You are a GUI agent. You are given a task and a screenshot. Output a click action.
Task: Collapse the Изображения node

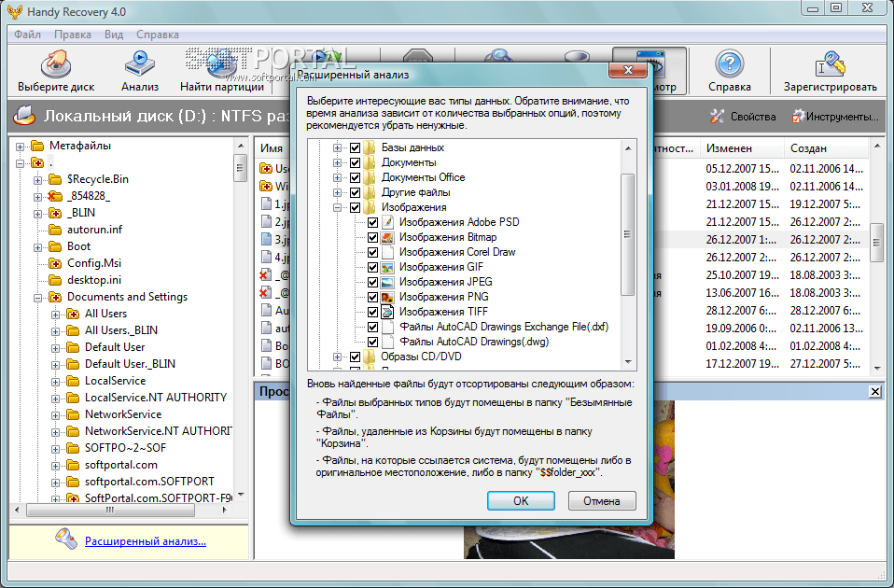(x=337, y=207)
